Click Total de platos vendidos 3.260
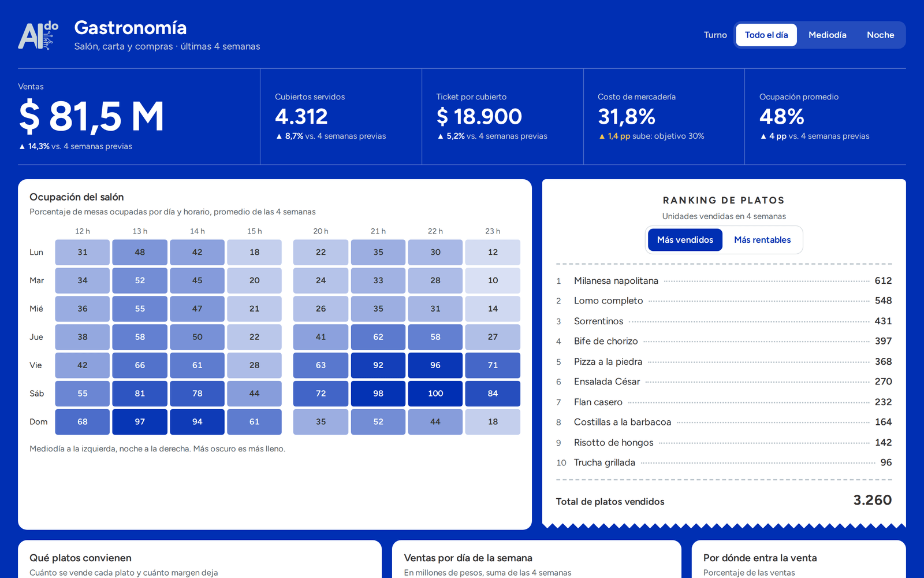 click(724, 501)
